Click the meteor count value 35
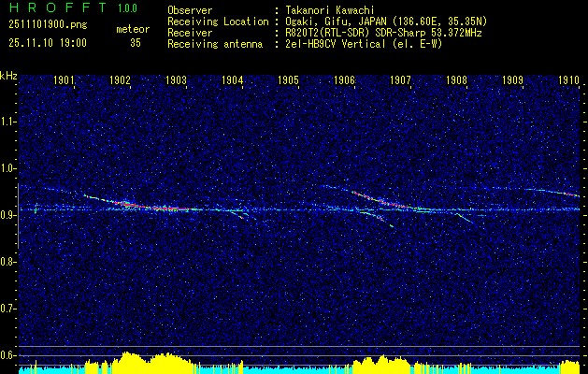 pyautogui.click(x=136, y=43)
